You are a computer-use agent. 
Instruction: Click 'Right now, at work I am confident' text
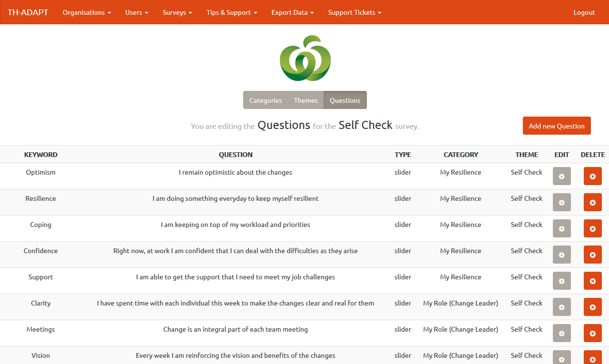[236, 251]
